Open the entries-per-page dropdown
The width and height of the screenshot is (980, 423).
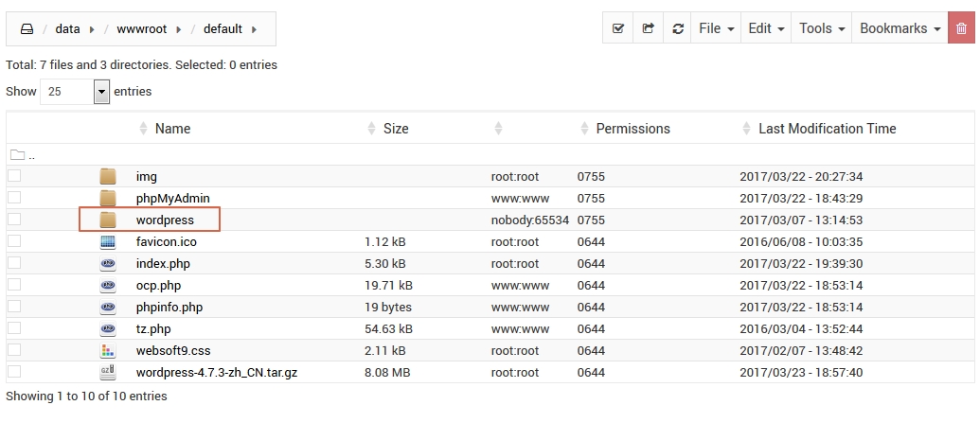coord(101,92)
